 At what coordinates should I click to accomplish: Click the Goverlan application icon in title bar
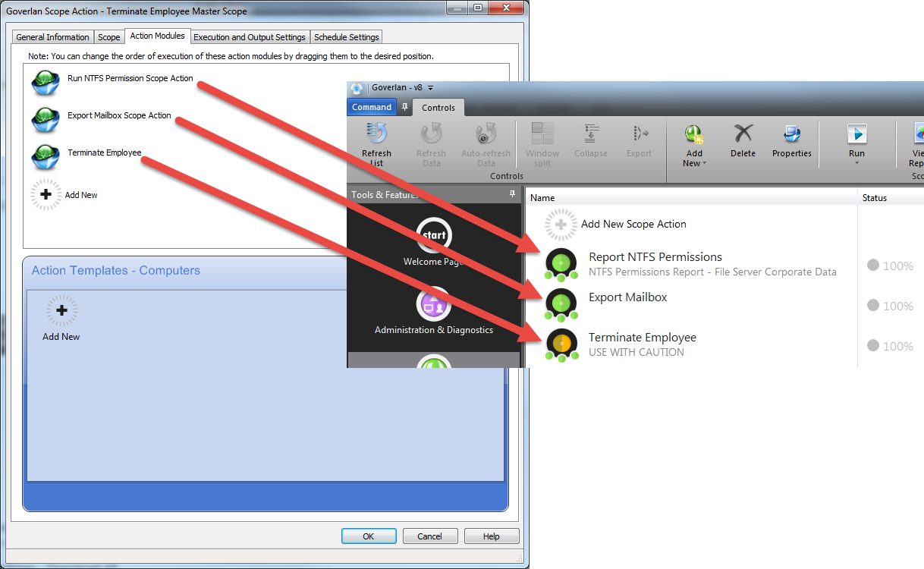(357, 88)
